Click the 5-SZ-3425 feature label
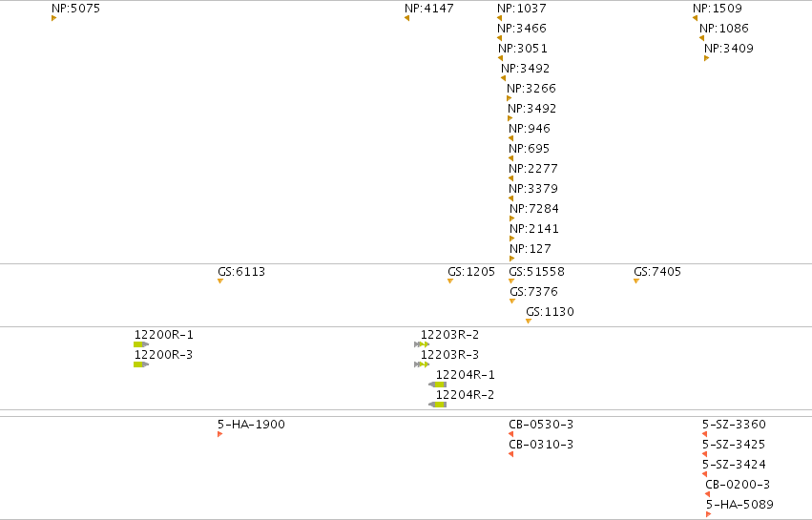 (x=734, y=445)
